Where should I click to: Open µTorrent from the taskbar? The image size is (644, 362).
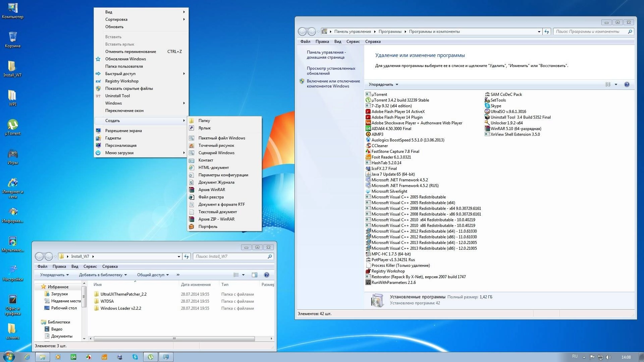coord(151,357)
